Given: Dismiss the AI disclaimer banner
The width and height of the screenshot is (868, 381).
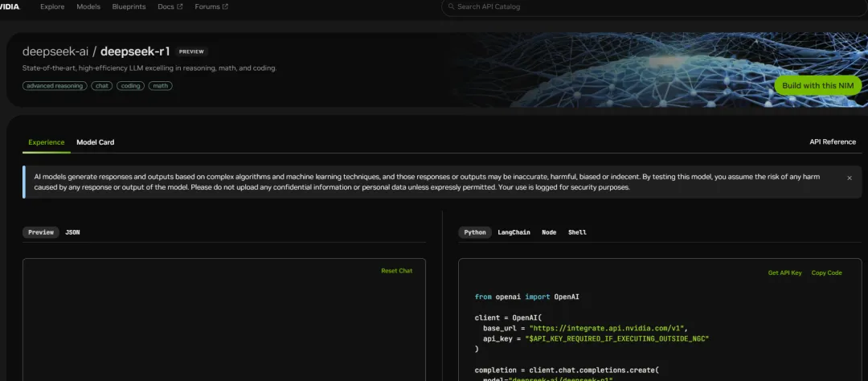Looking at the screenshot, I should click(x=850, y=178).
